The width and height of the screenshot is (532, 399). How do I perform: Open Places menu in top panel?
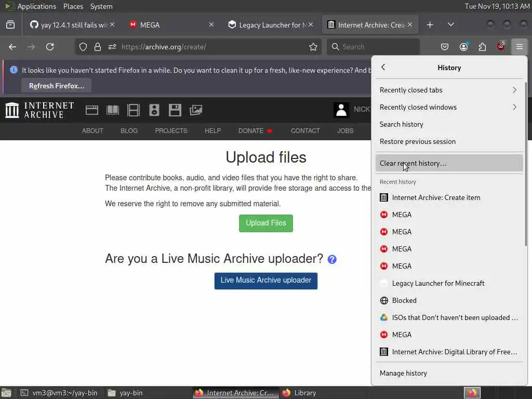[x=73, y=6]
